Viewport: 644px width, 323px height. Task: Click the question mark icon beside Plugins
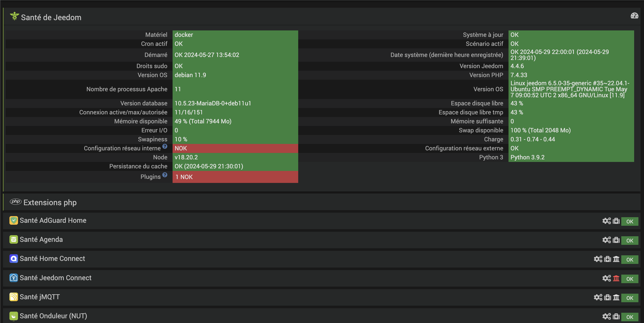click(x=165, y=175)
